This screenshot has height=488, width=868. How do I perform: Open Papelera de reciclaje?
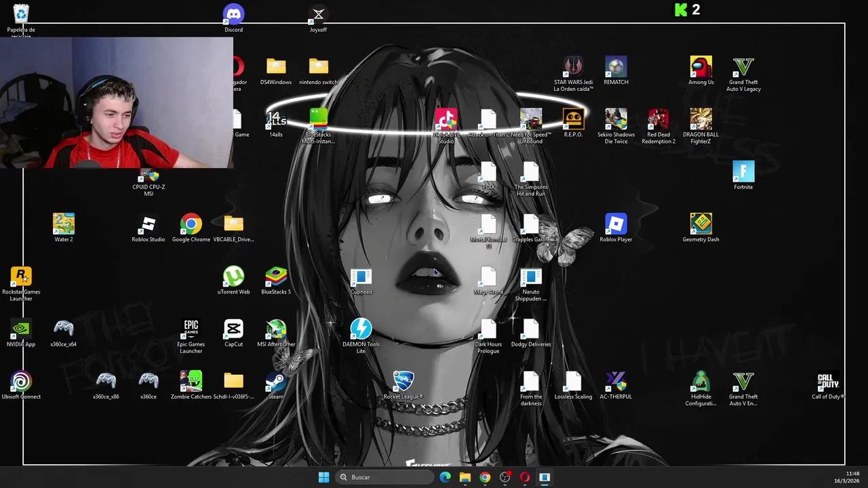click(x=21, y=20)
